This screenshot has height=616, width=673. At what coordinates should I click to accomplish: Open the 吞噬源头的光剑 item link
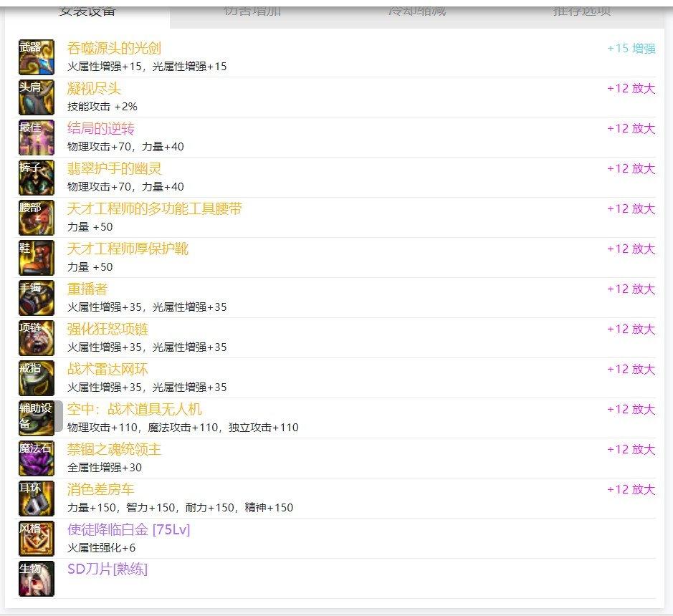114,49
